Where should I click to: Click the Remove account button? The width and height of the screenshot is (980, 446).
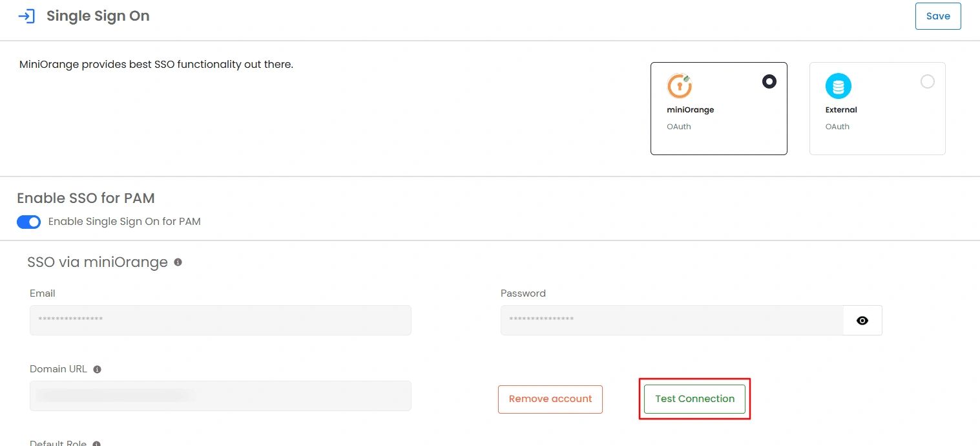tap(550, 399)
